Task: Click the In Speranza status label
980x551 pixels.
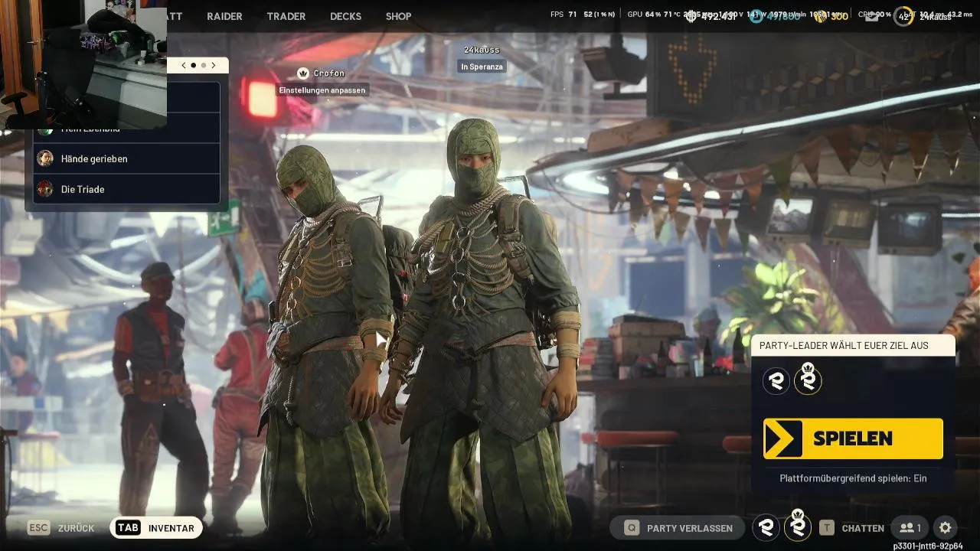Action: (482, 67)
